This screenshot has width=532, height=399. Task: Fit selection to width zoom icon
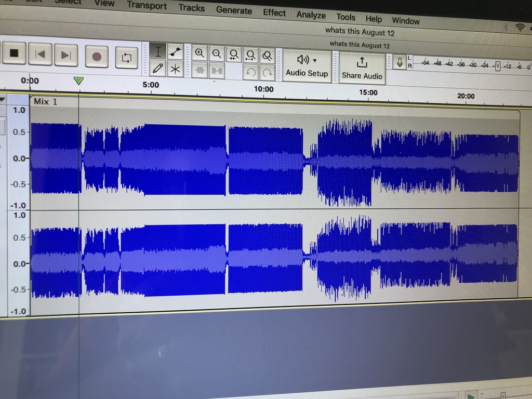coord(233,55)
